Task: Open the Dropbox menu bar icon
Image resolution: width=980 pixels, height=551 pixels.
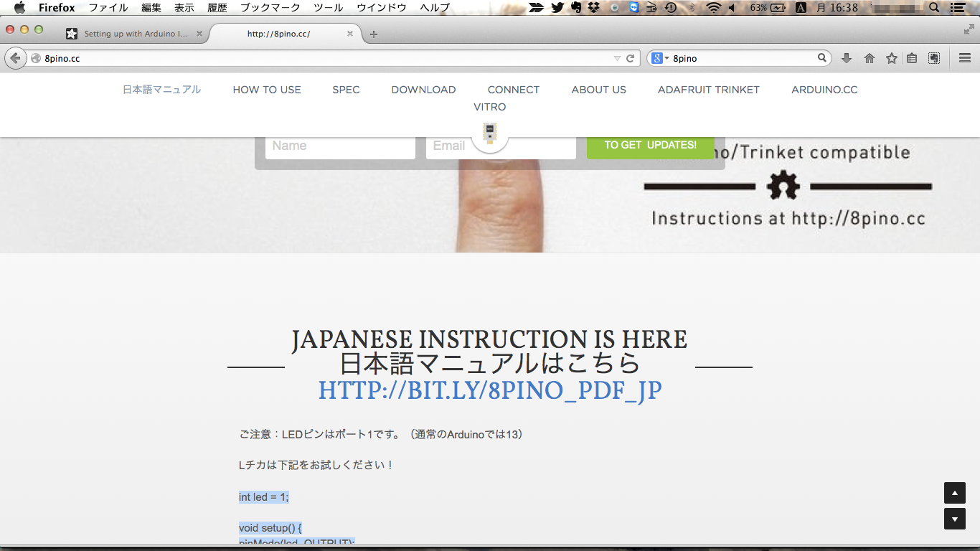Action: (594, 8)
